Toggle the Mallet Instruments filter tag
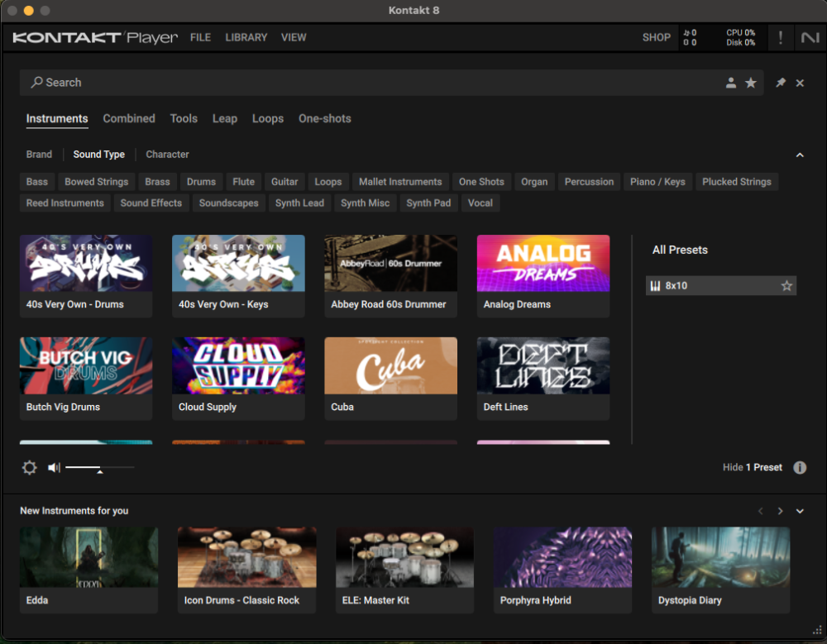Screen dimensions: 827x644 [400, 182]
